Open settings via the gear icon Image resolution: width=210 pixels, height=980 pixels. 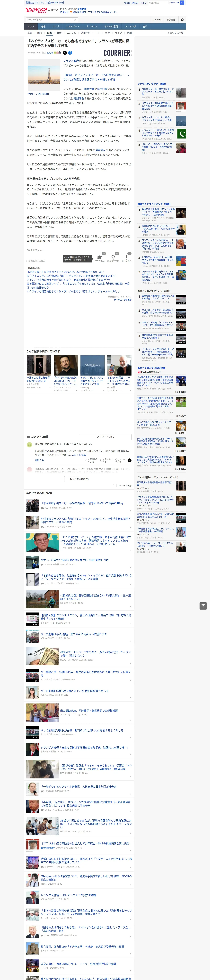coord(182,20)
